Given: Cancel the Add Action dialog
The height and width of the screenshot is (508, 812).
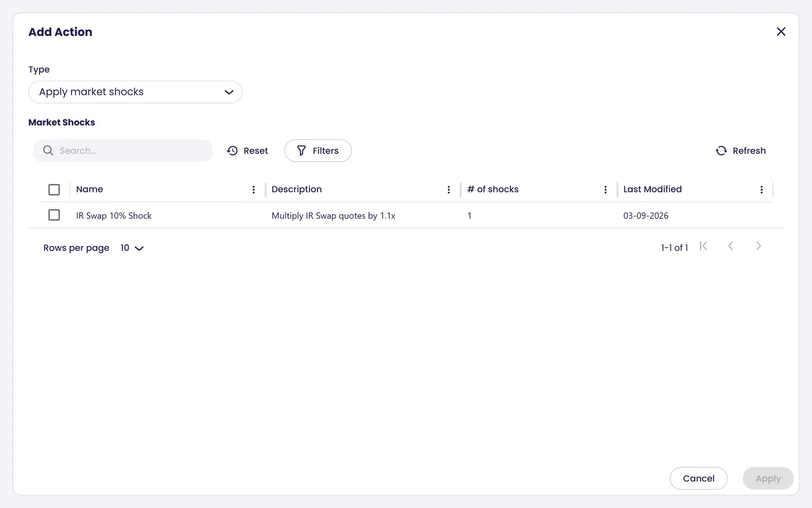Looking at the screenshot, I should pyautogui.click(x=699, y=479).
